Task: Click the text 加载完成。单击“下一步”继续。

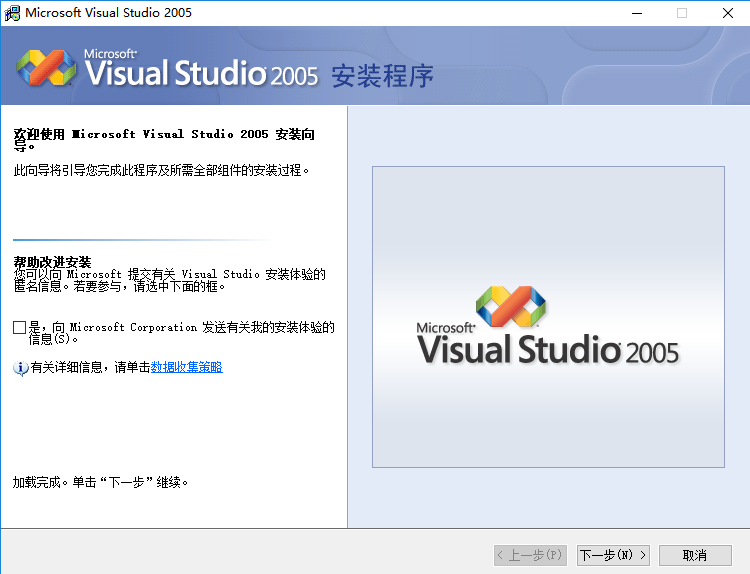Action: point(100,482)
